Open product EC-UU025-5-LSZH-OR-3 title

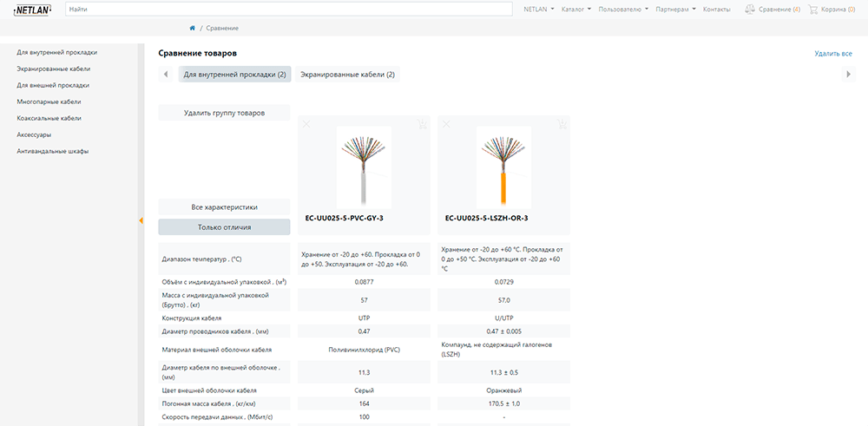coord(487,218)
